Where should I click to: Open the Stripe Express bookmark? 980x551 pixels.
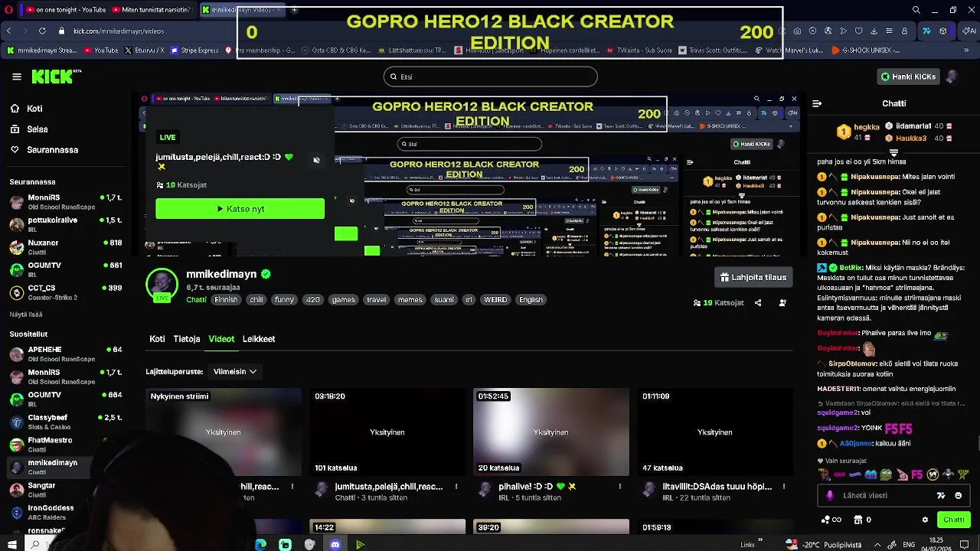pos(194,51)
